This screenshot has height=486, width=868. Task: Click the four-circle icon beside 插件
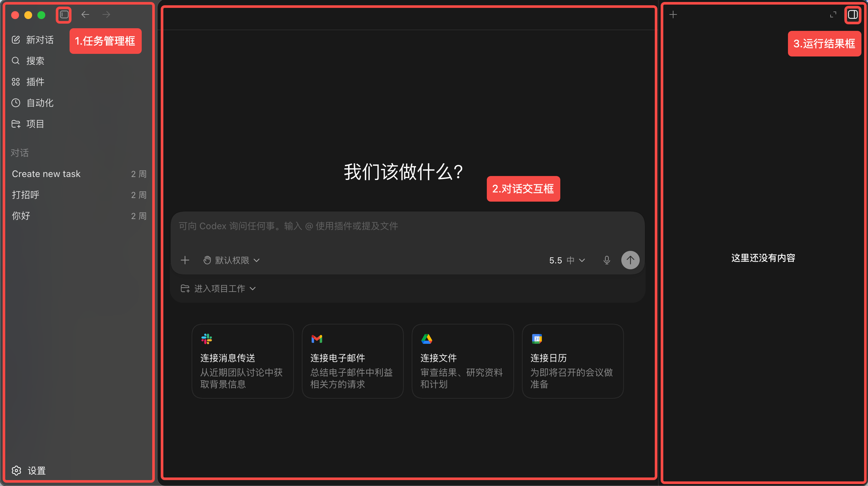coord(16,82)
